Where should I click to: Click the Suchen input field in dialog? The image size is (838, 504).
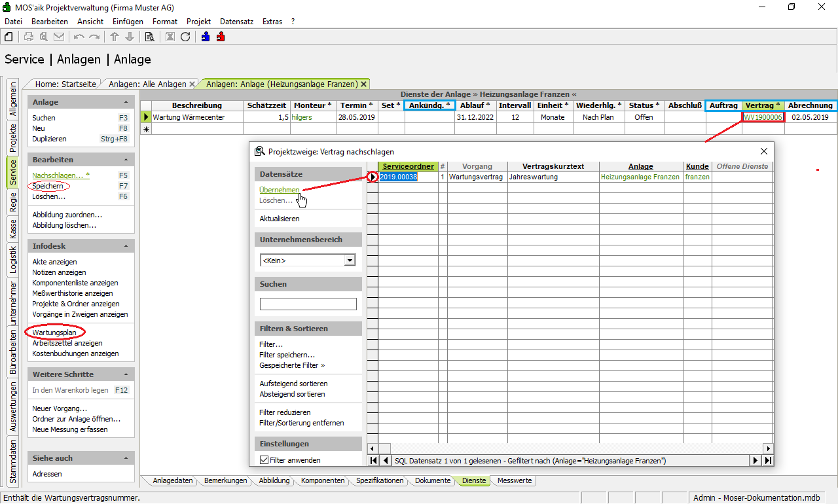click(308, 304)
